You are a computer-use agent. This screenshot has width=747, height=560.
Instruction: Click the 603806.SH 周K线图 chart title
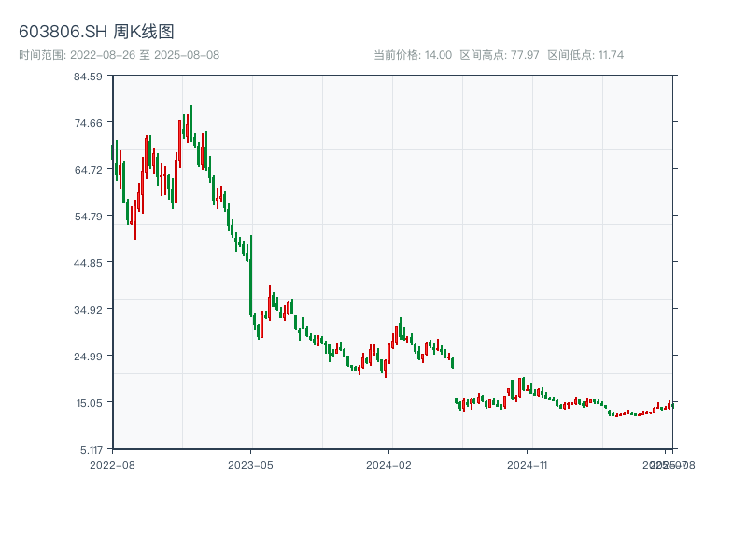click(x=96, y=32)
